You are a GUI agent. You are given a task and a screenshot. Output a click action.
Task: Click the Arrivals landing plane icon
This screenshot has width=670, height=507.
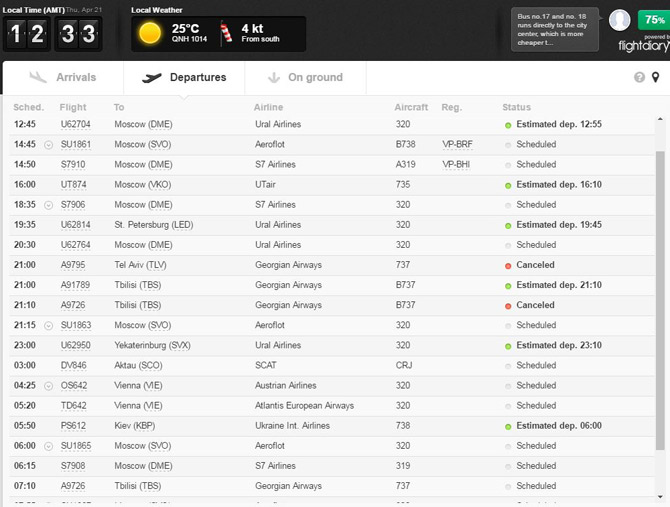[x=38, y=77]
